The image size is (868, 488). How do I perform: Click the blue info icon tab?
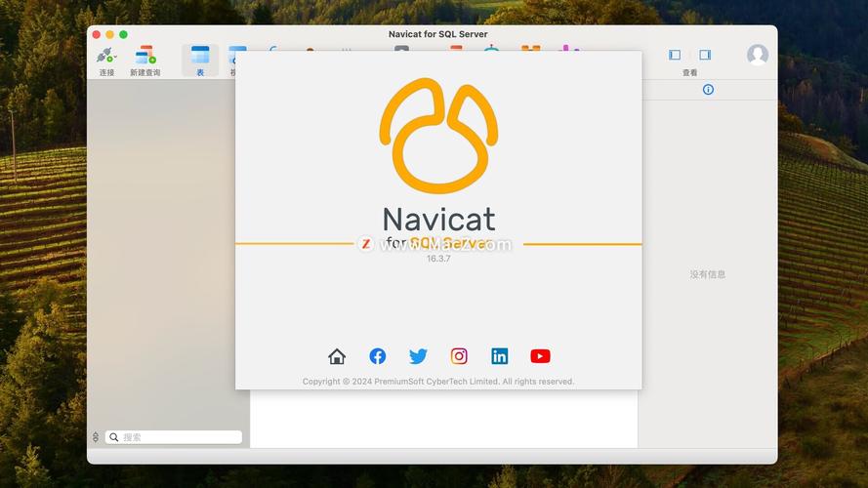[x=708, y=90]
